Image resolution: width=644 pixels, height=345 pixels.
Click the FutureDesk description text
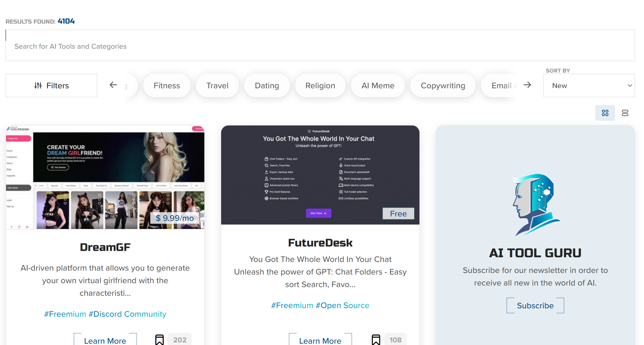[320, 272]
